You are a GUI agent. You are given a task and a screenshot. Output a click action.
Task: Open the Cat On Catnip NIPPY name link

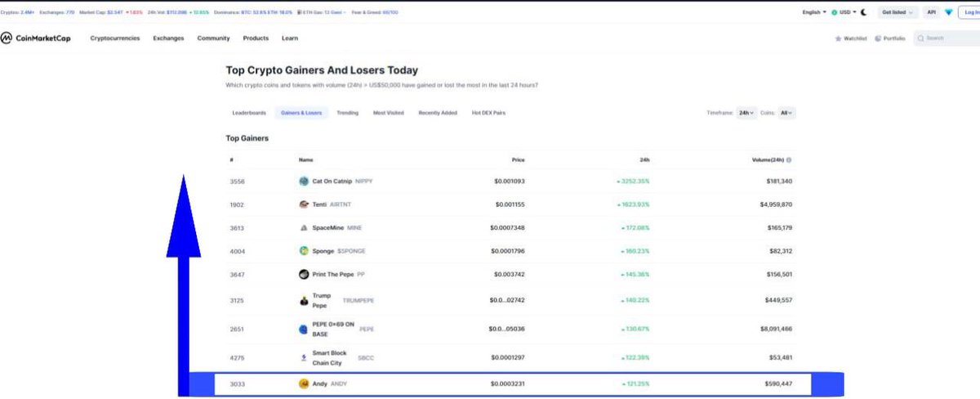pos(342,181)
